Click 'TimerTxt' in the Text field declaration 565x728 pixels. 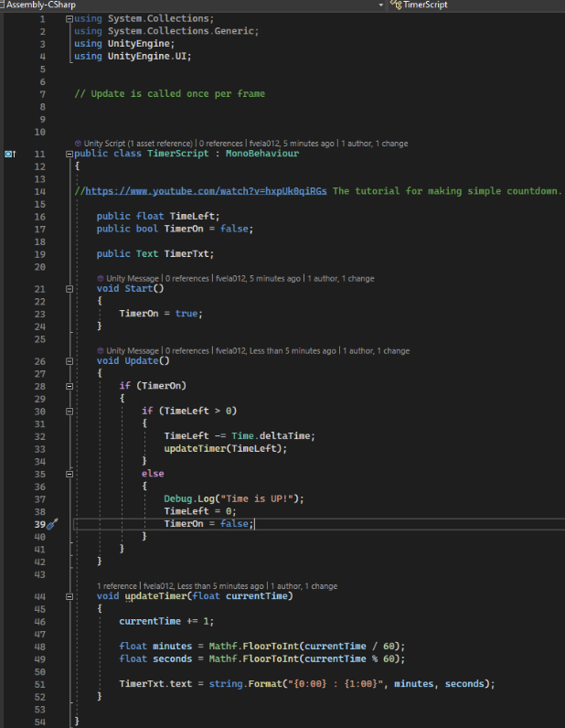coord(187,254)
